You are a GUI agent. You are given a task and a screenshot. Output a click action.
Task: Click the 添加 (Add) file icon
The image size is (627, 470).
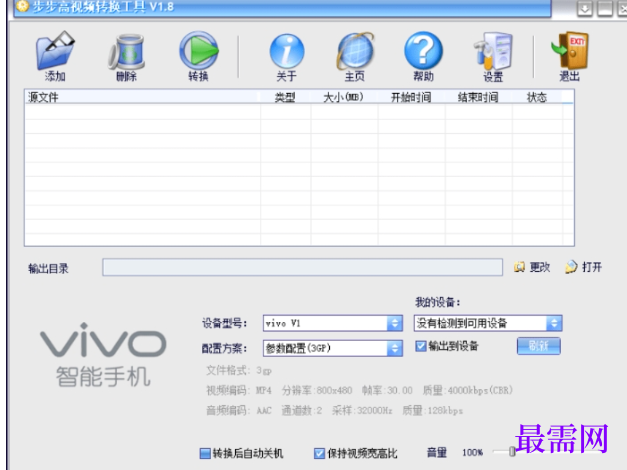[x=55, y=51]
